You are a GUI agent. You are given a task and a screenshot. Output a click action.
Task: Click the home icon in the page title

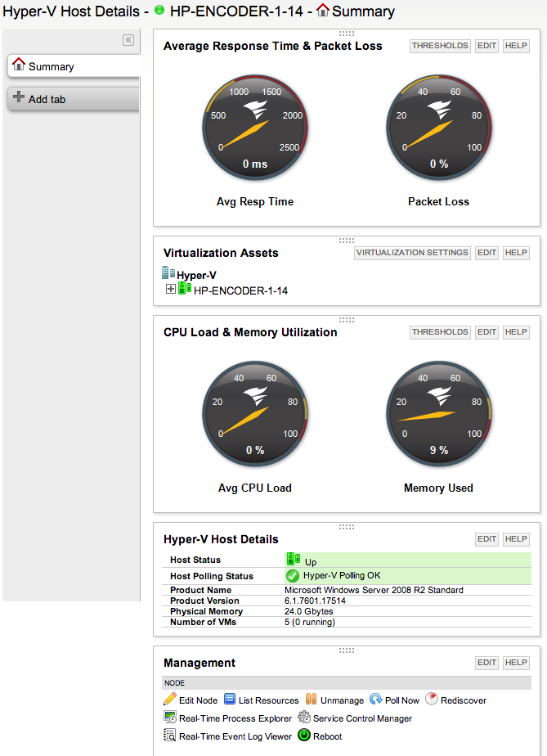coord(323,10)
